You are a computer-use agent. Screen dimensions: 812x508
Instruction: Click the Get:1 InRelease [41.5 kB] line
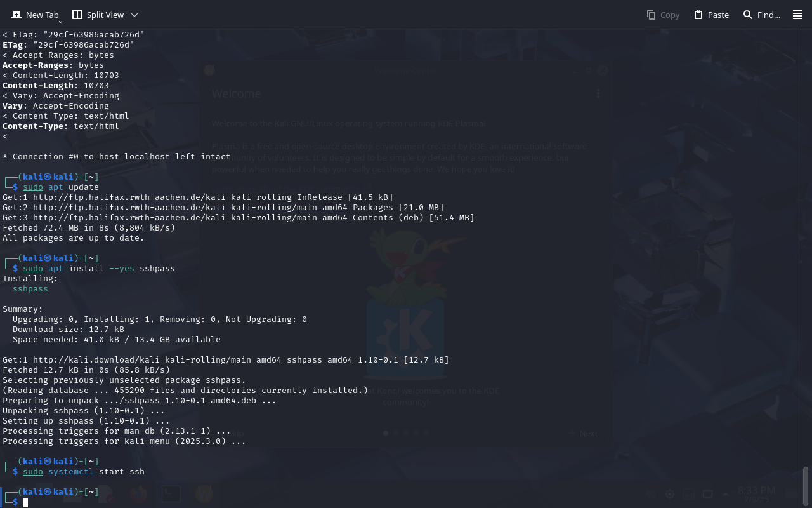[198, 197]
